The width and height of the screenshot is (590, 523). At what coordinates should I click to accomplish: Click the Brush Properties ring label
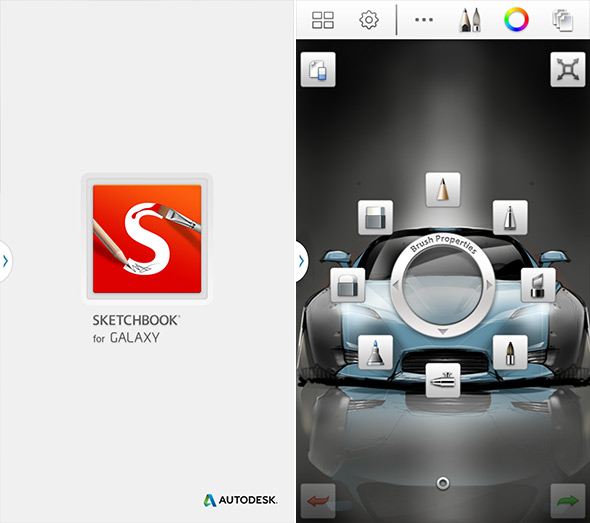tap(443, 243)
